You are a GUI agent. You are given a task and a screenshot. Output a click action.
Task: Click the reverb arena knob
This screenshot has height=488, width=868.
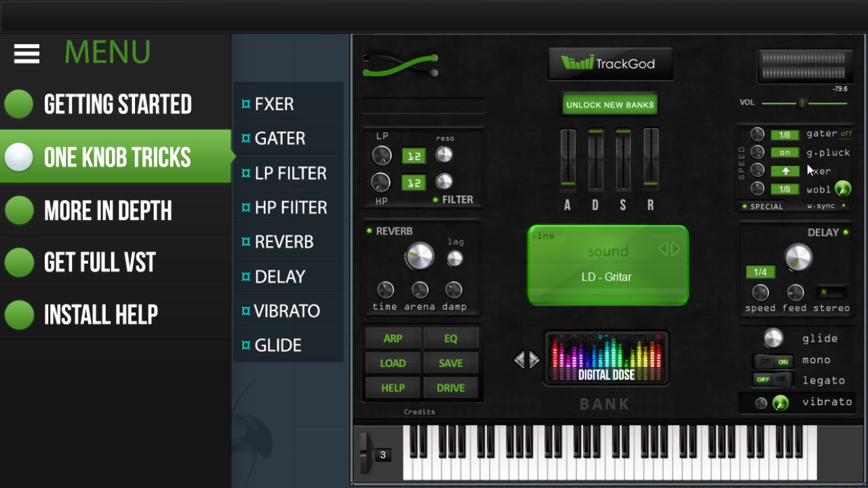[420, 290]
